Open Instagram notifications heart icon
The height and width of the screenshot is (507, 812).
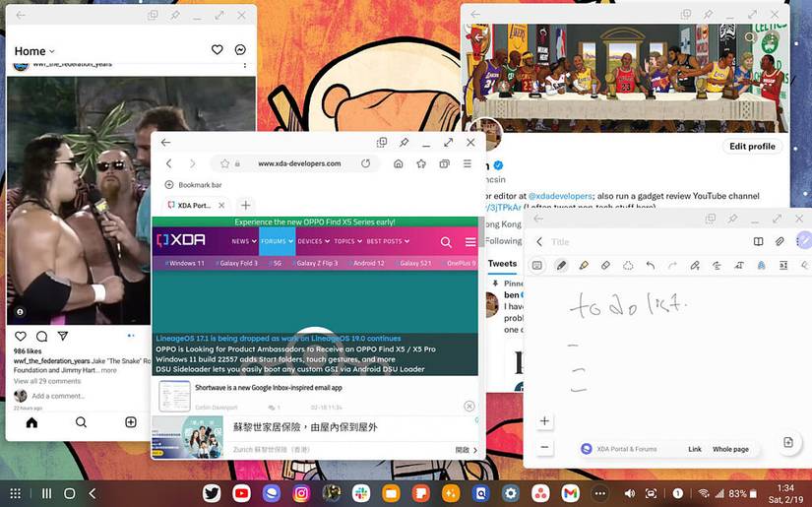point(217,50)
